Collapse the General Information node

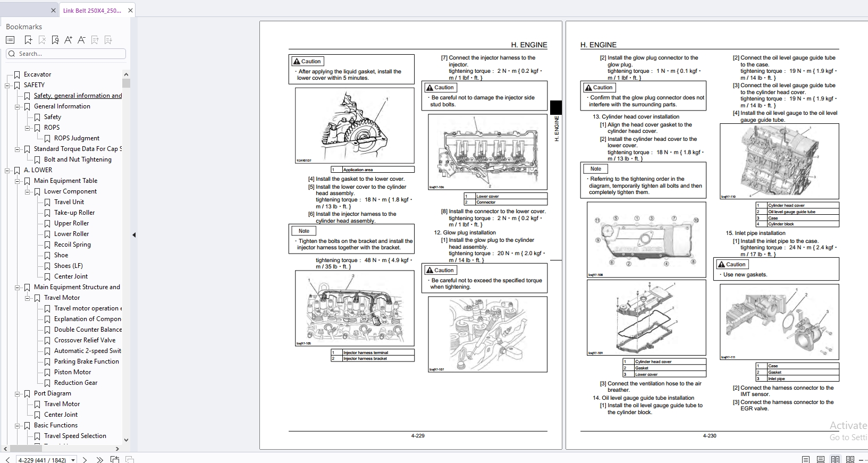[18, 106]
